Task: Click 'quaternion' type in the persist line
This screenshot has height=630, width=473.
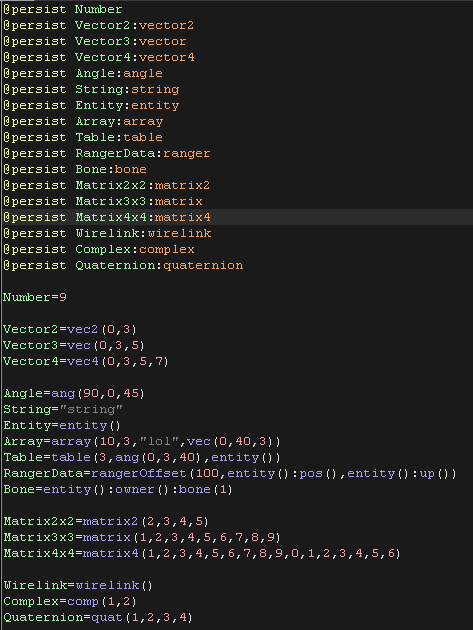Action: (x=203, y=266)
